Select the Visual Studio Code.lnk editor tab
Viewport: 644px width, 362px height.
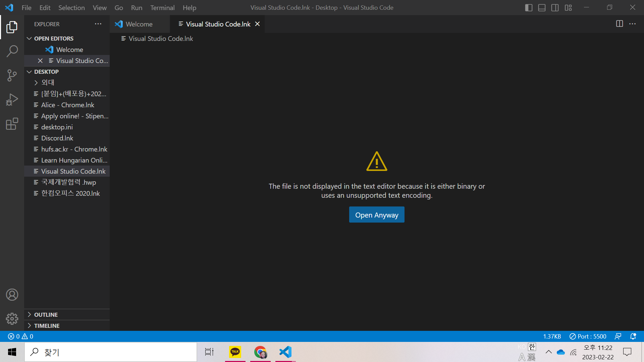click(218, 24)
